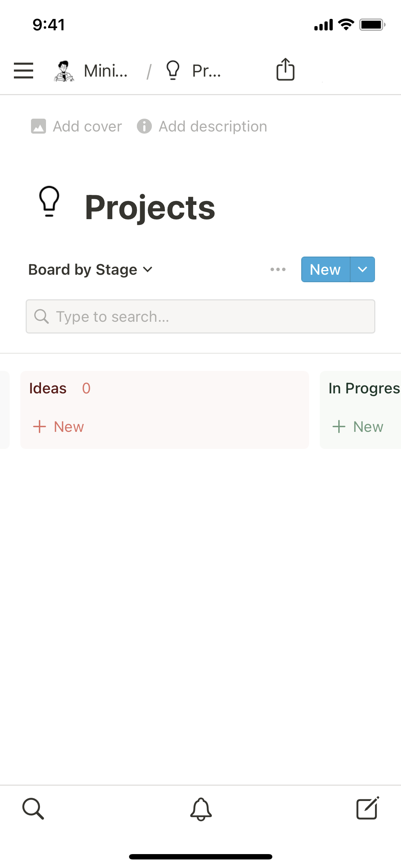Open the three-dot view options
The image size is (401, 868).
pos(278,269)
